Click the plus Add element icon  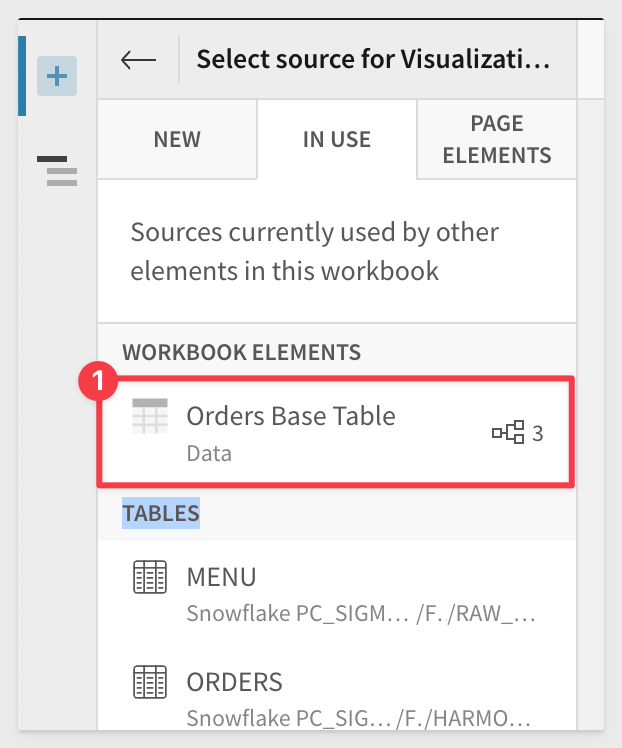click(57, 76)
